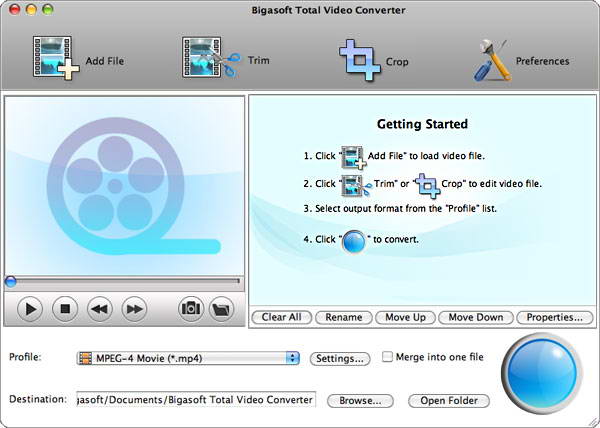Open file Properties dialog

554,317
